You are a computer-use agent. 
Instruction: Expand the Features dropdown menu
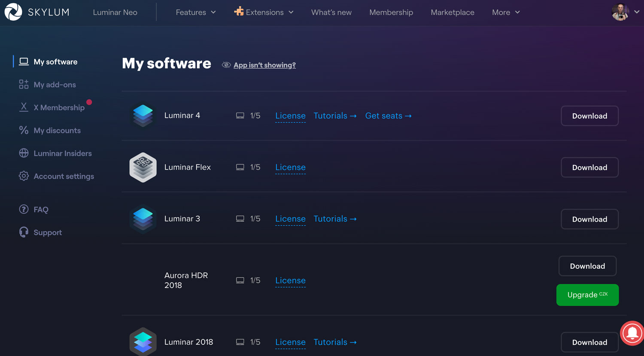[x=196, y=12]
